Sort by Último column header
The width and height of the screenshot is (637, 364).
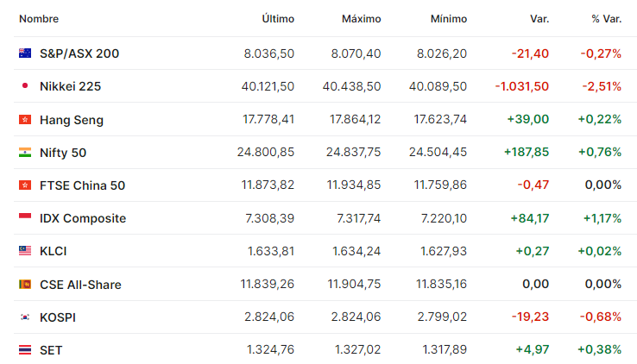coord(278,19)
